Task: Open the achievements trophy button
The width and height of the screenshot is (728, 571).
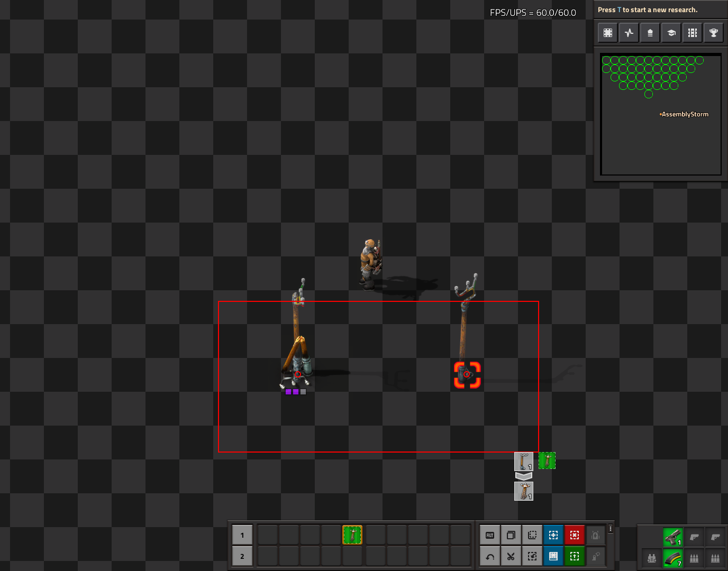Action: pyautogui.click(x=714, y=33)
